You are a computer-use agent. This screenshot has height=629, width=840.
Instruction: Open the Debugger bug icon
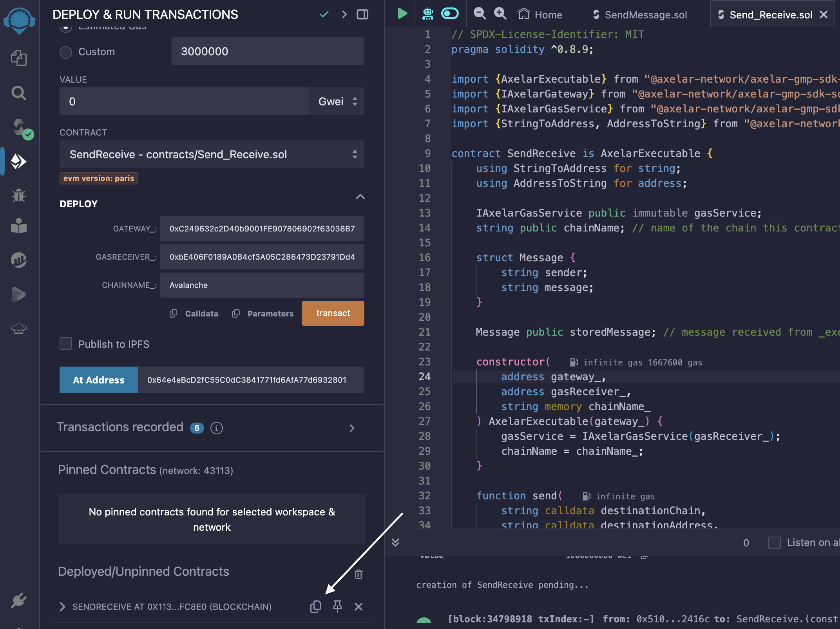point(18,195)
